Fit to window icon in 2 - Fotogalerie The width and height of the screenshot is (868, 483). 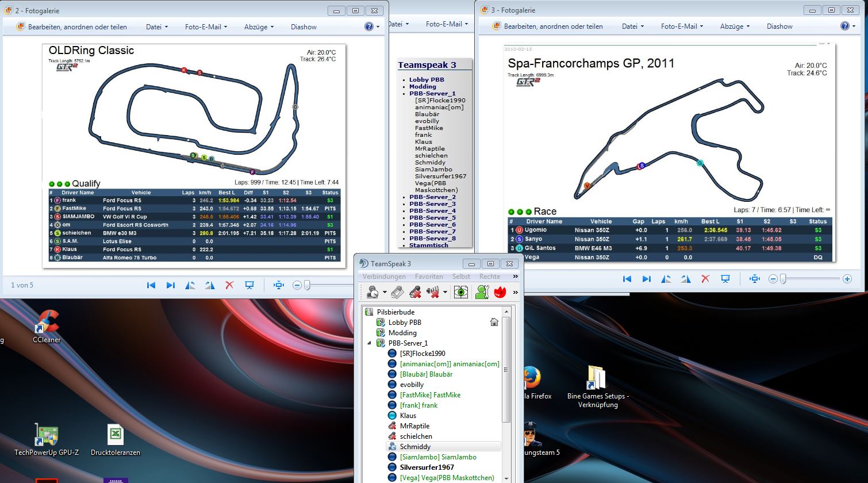[279, 285]
